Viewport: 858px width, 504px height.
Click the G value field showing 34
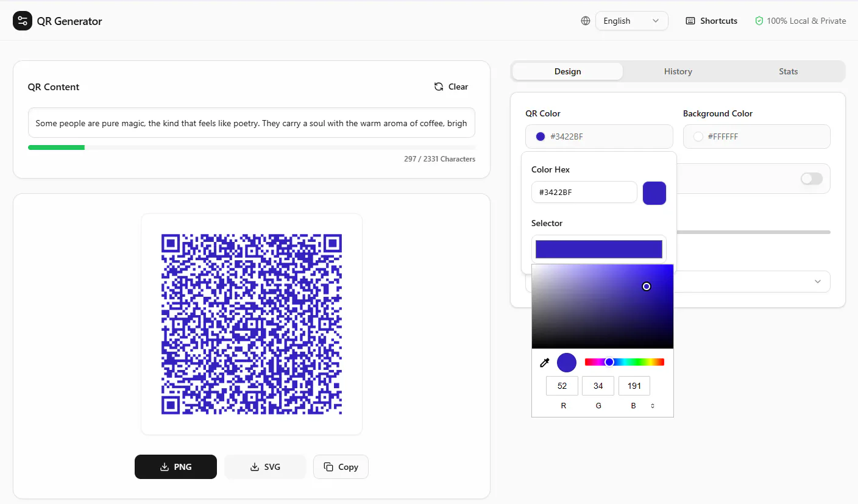tap(598, 386)
